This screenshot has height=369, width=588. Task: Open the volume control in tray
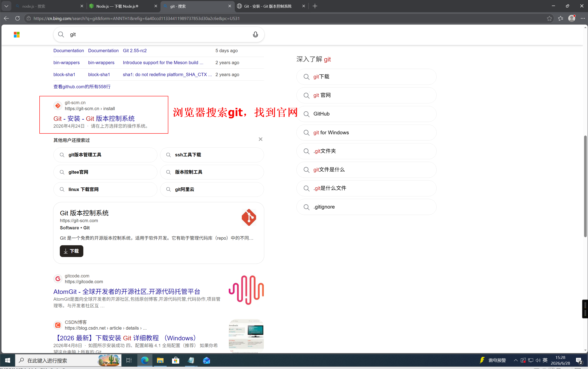coord(538,360)
